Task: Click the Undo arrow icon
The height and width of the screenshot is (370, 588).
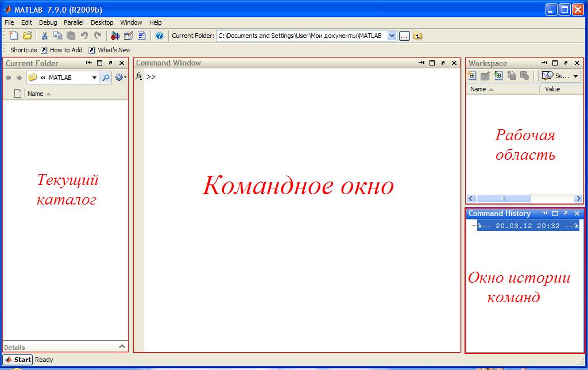Action: (x=84, y=36)
